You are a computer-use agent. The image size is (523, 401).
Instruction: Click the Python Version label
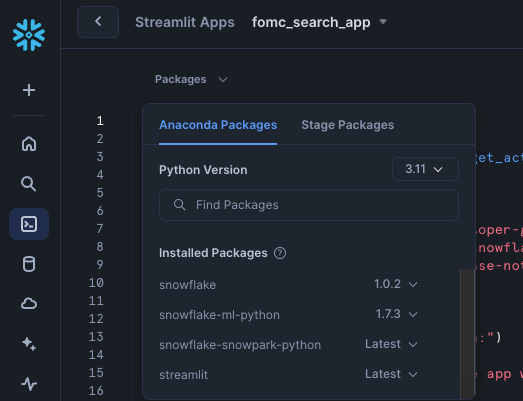coord(203,170)
